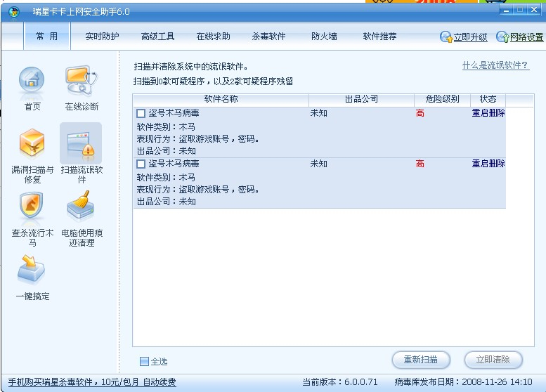Open the 软件推荐 tab
The width and height of the screenshot is (546, 392).
pos(379,37)
